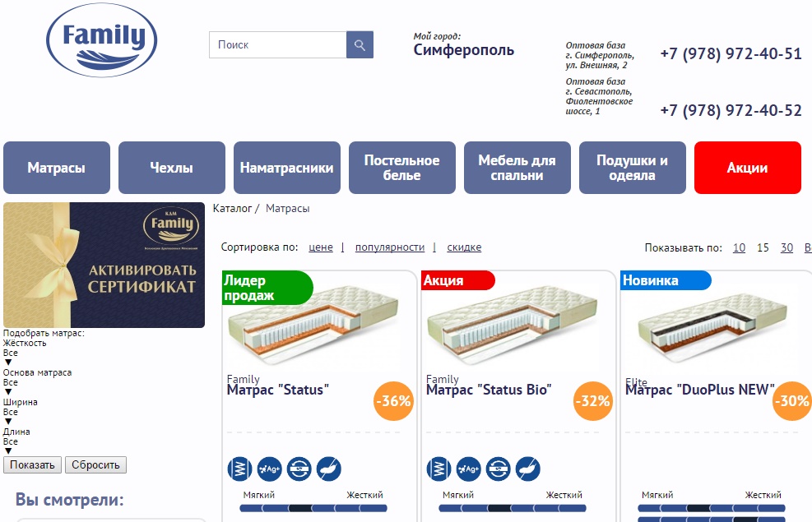Click two-sided flip icon on Status Bio mattress

click(499, 469)
